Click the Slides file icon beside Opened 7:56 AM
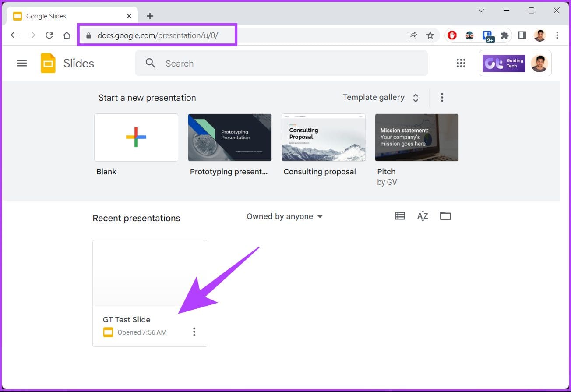 click(x=108, y=332)
